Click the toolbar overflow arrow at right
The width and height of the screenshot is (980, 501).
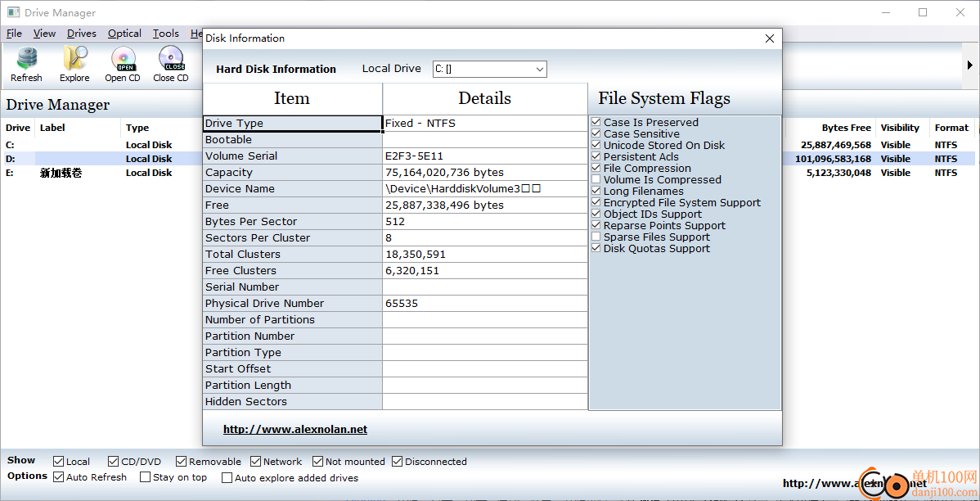click(x=970, y=65)
